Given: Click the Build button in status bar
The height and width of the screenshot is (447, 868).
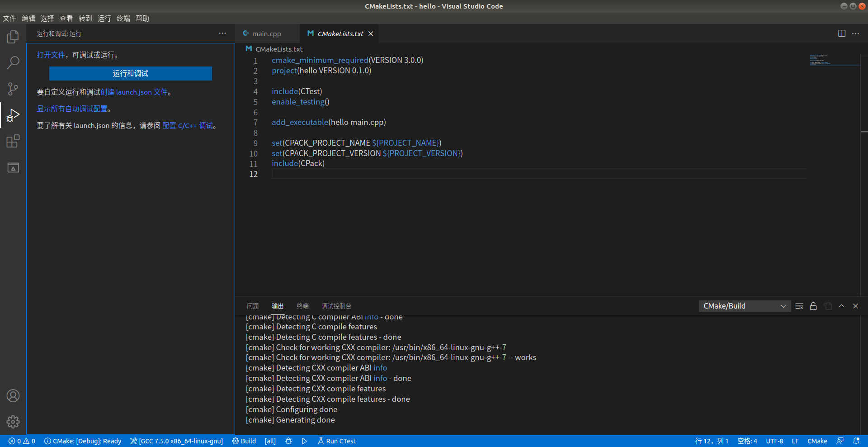Looking at the screenshot, I should coord(244,441).
